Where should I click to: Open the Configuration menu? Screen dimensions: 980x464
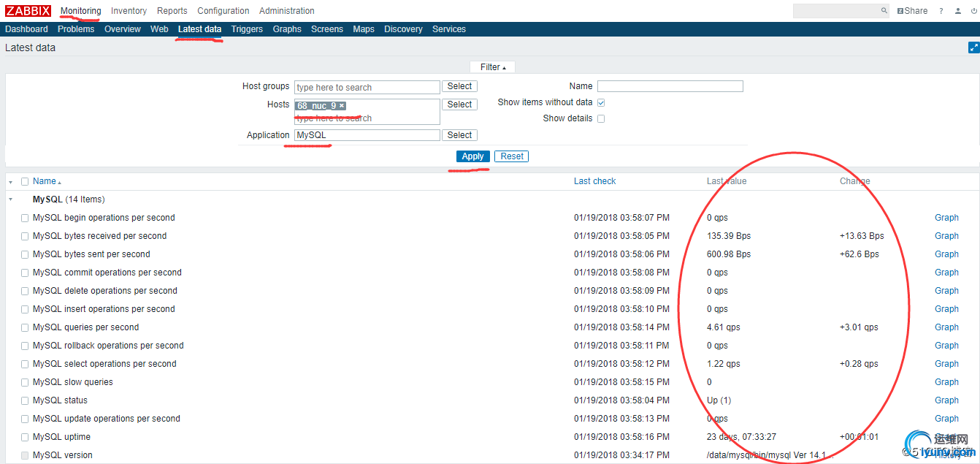pyautogui.click(x=223, y=11)
